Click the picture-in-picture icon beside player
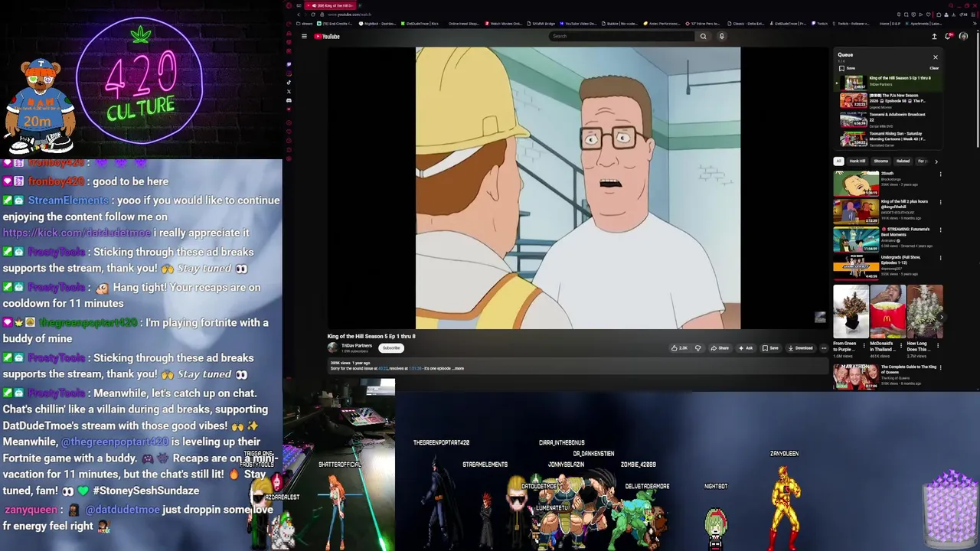This screenshot has width=980, height=551. click(820, 317)
